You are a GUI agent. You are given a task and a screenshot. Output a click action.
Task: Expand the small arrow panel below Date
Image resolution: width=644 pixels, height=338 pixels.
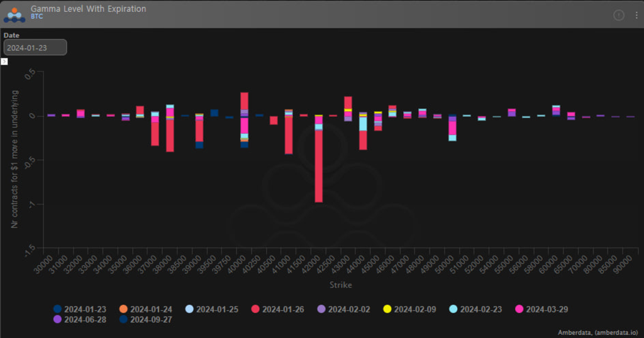click(x=4, y=62)
